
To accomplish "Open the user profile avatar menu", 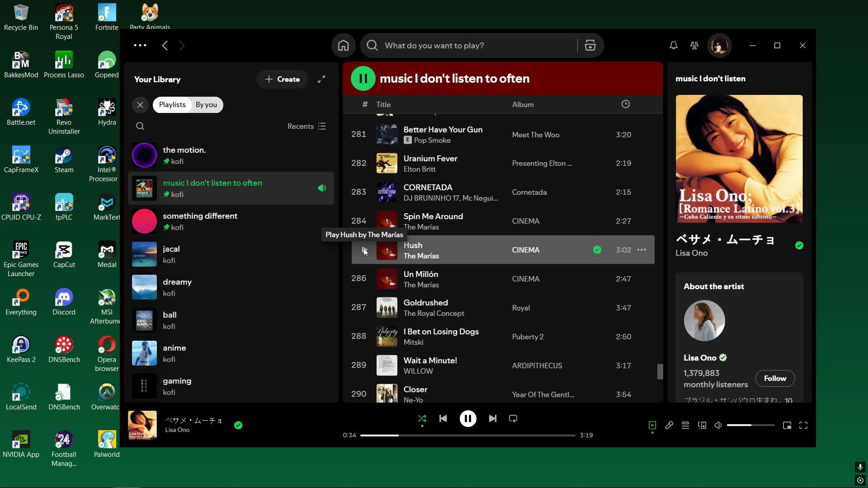I will tap(719, 46).
